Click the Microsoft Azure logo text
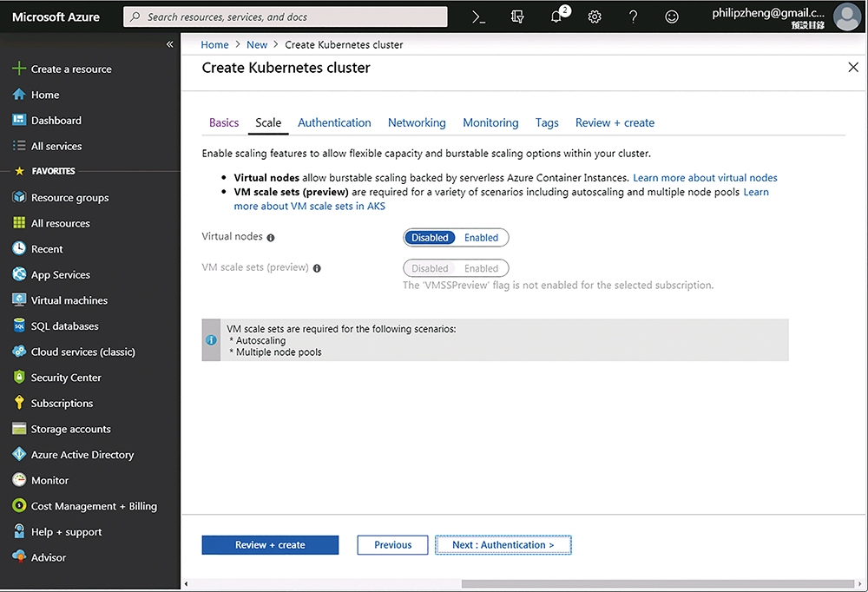Screen dimensions: 868x592 click(56, 17)
